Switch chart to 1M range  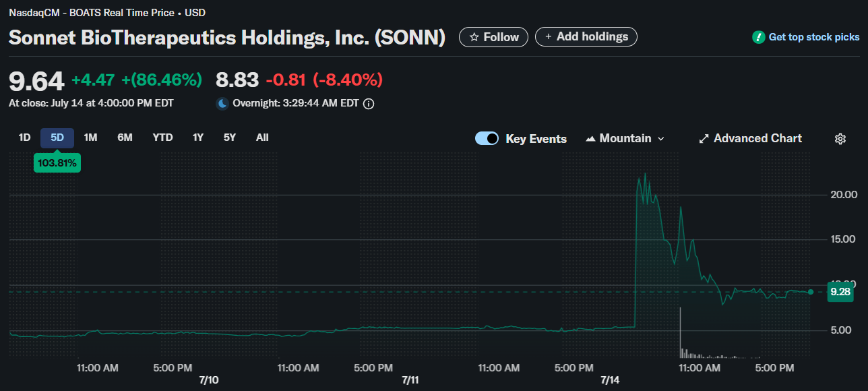pos(90,138)
